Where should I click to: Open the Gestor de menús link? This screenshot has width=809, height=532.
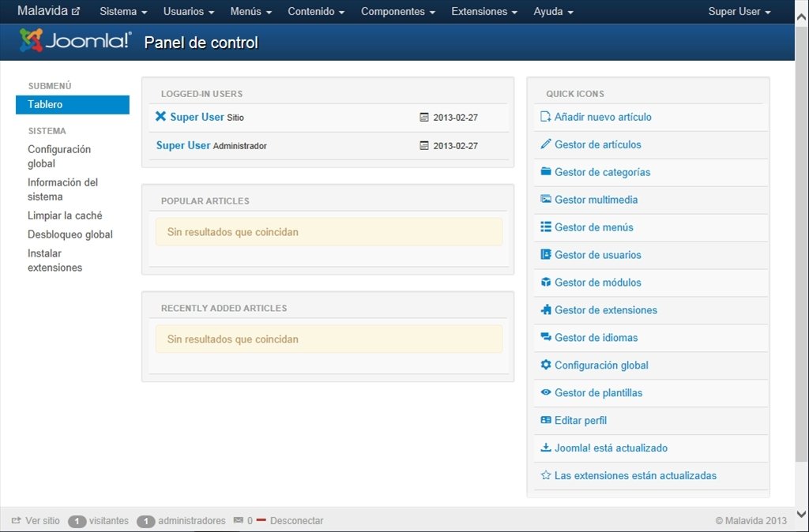pos(594,227)
